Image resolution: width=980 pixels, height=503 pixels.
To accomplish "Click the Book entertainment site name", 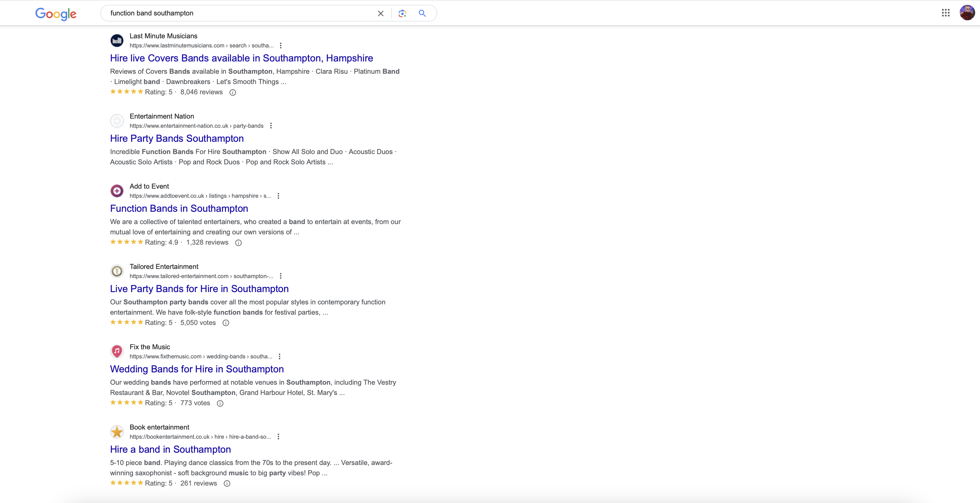I will (x=159, y=427).
